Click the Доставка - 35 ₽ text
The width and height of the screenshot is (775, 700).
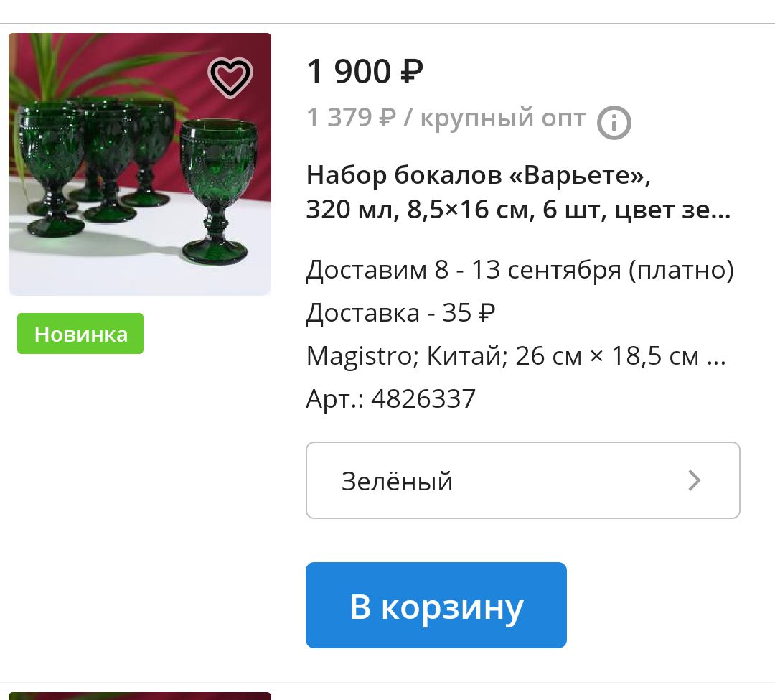click(x=400, y=313)
